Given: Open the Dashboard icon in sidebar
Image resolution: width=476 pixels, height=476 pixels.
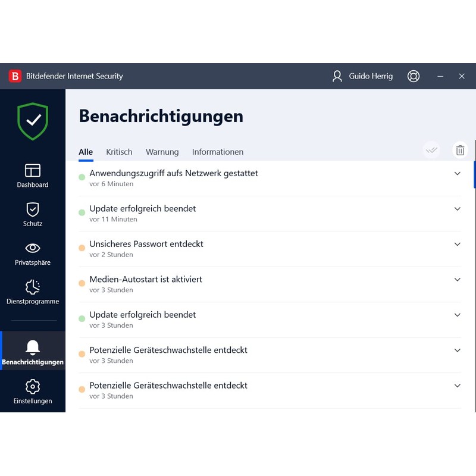Looking at the screenshot, I should 33,171.
